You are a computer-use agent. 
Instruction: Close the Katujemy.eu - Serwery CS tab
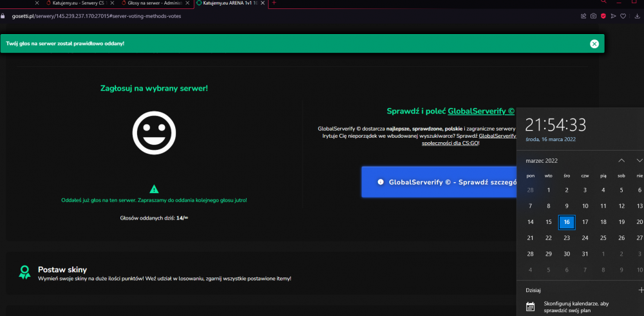[112, 3]
